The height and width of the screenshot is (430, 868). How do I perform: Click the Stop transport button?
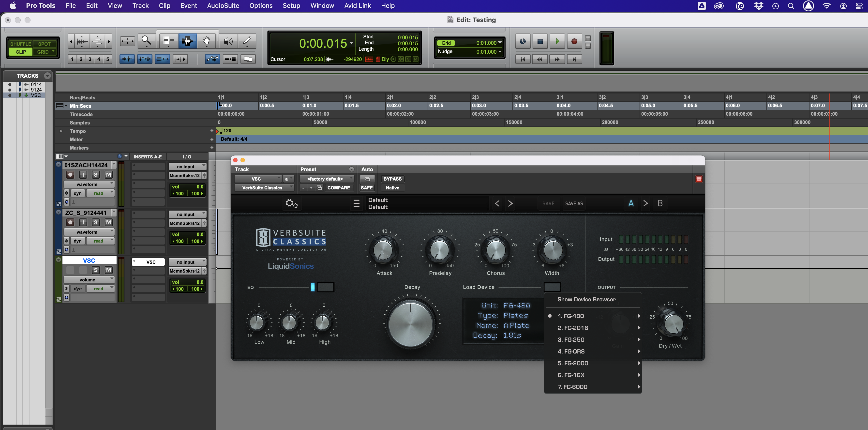tap(540, 41)
